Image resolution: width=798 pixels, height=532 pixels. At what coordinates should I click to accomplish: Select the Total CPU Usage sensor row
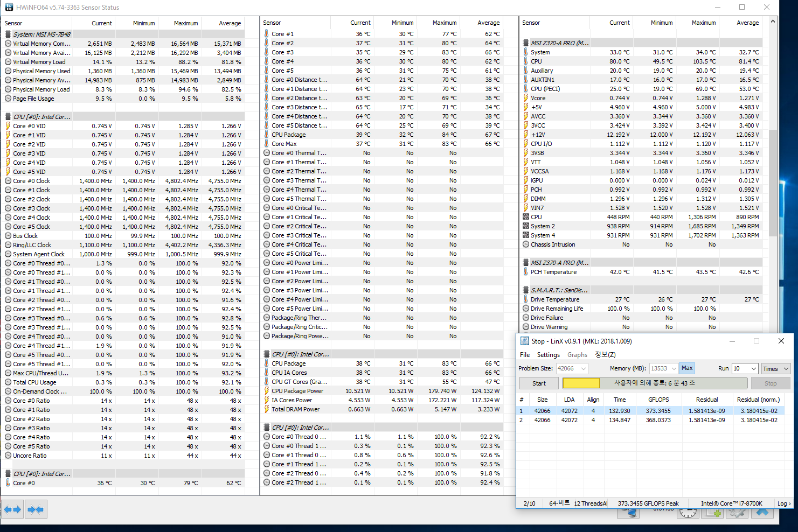(123, 382)
